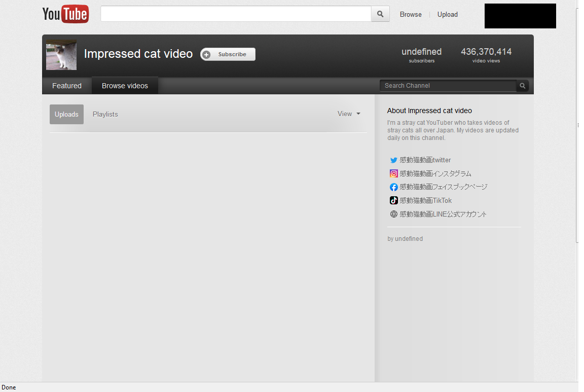
Task: Open the 感動猫動画twitter link
Action: pos(425,160)
